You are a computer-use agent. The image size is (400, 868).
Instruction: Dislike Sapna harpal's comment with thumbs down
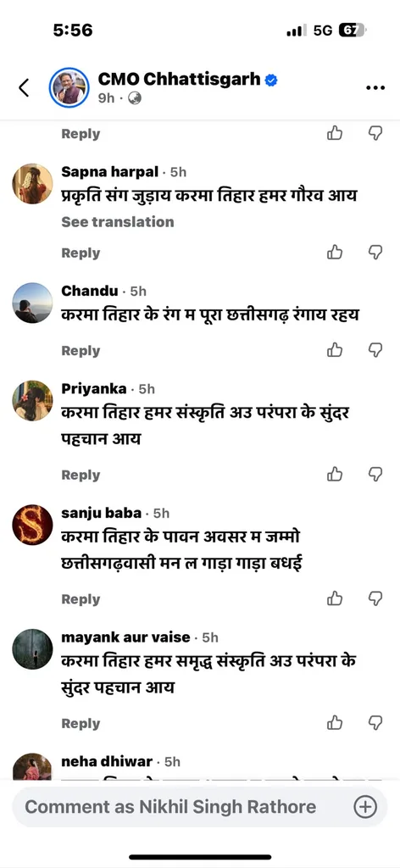375,253
